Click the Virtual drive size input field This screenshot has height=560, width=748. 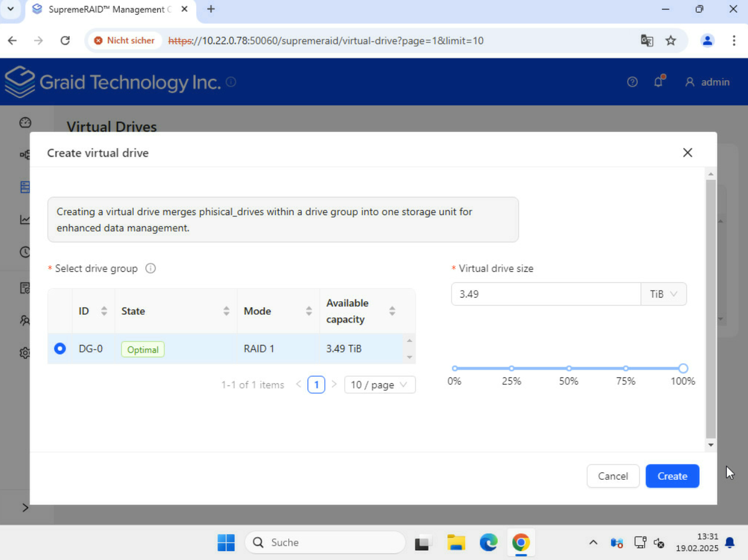[x=546, y=294]
